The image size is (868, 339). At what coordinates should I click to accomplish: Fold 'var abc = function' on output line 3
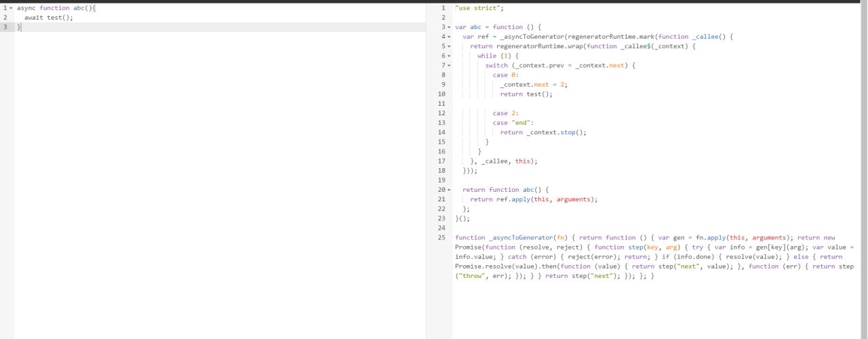pos(449,27)
